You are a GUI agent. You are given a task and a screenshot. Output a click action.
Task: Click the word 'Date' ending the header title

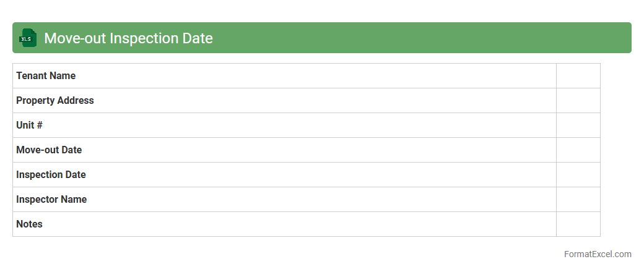pos(197,38)
